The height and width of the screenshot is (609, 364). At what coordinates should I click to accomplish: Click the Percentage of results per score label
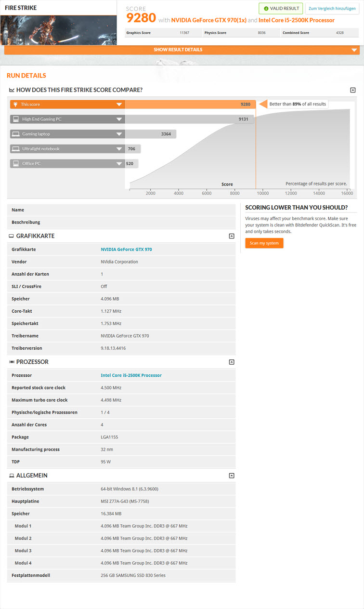click(316, 184)
